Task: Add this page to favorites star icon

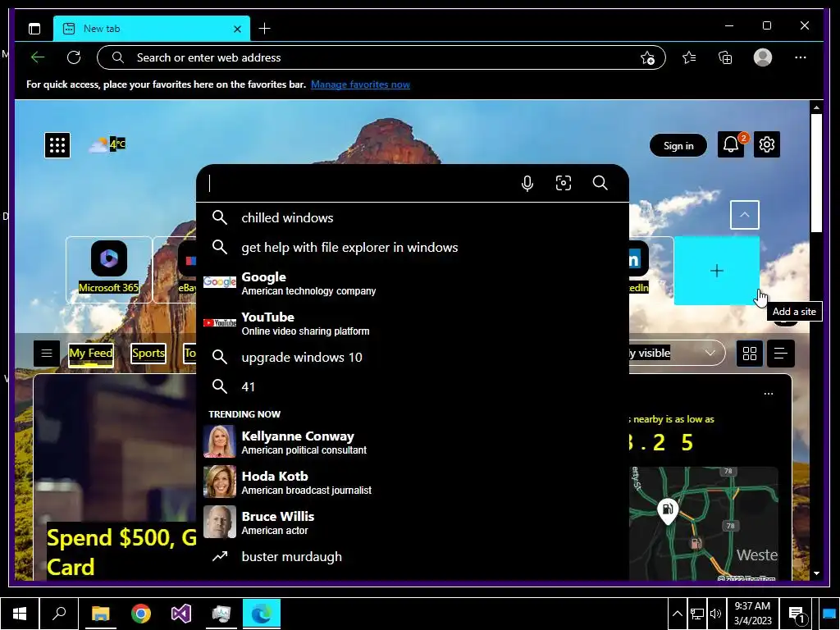Action: point(648,58)
